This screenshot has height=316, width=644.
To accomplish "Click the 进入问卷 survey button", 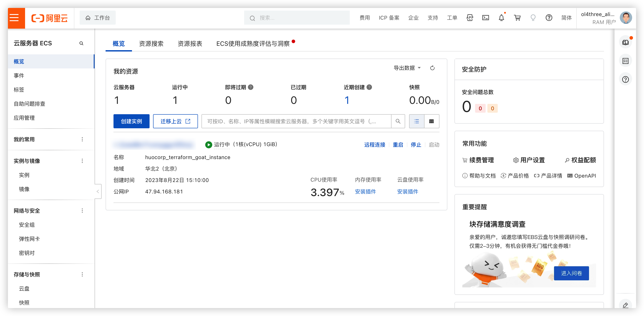I will (x=571, y=273).
